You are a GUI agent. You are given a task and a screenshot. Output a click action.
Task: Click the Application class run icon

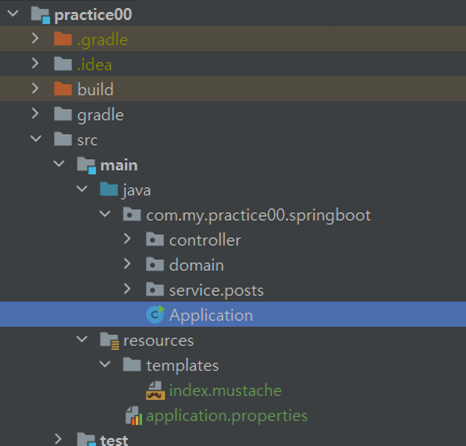point(155,314)
